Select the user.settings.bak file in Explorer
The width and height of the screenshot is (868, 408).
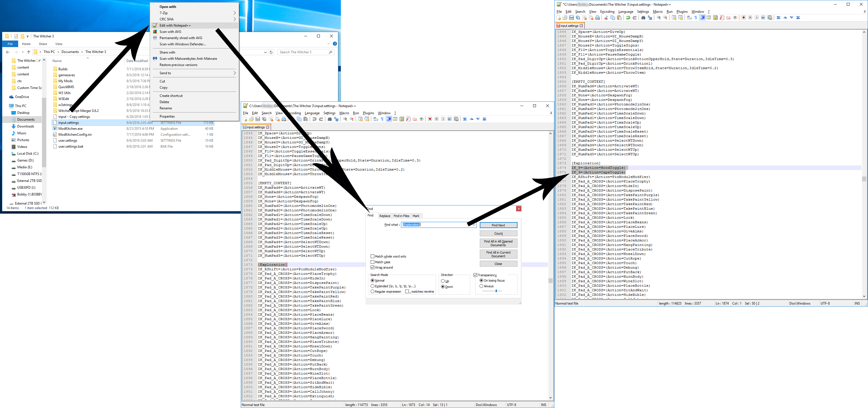click(x=71, y=146)
